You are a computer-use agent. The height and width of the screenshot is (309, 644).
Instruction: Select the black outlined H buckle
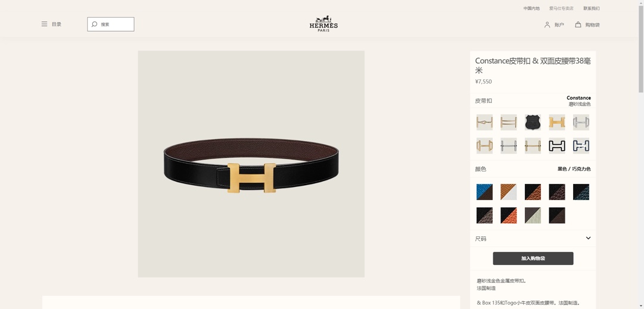click(557, 146)
